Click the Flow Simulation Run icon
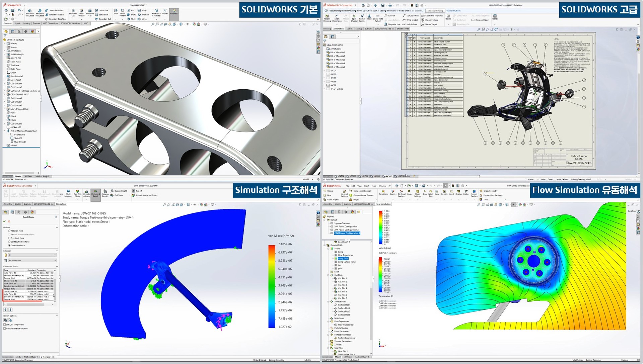The image size is (643, 364). pyautogui.click(x=425, y=192)
